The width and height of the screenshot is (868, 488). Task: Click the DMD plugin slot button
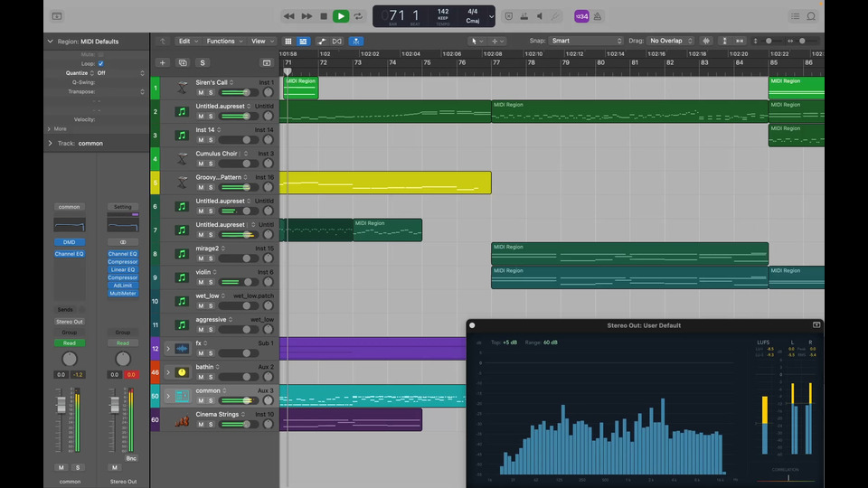70,242
